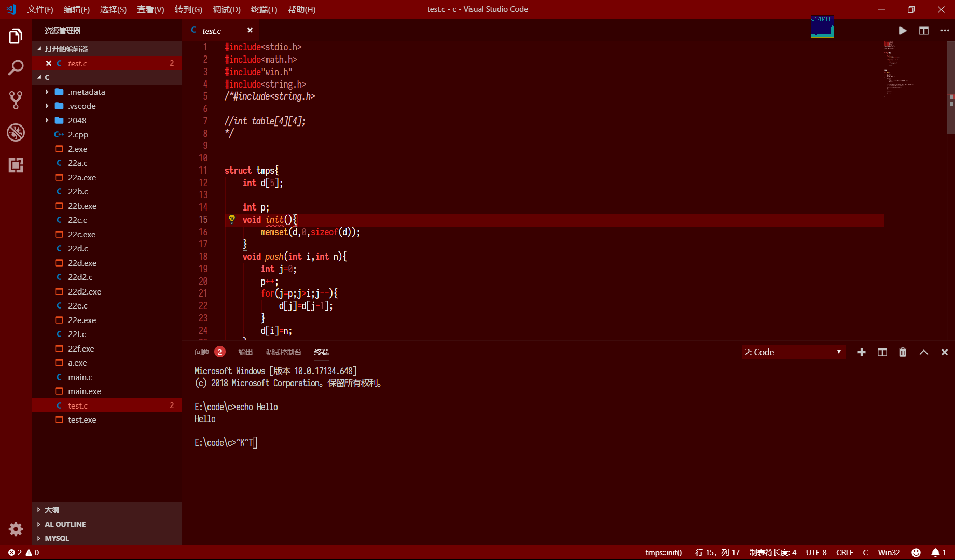Open the Search view in activity bar
This screenshot has width=955, height=560.
point(16,67)
